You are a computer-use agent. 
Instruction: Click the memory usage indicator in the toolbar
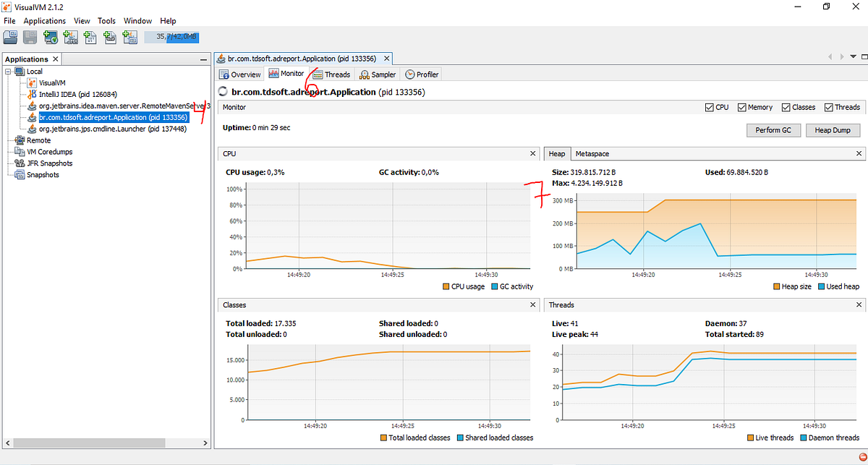[x=171, y=37]
